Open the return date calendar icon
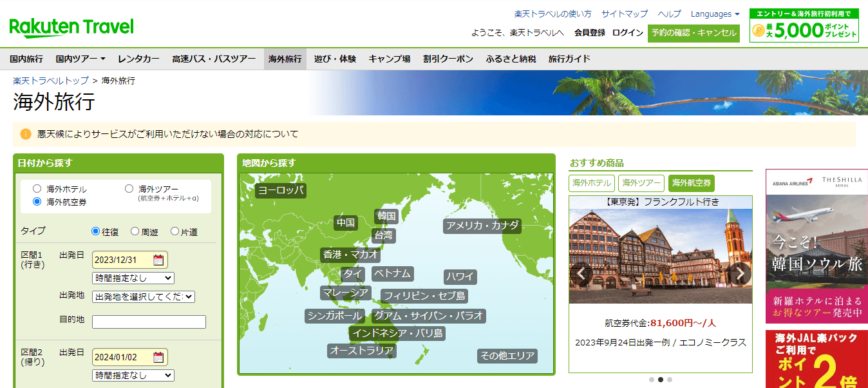 tap(158, 358)
